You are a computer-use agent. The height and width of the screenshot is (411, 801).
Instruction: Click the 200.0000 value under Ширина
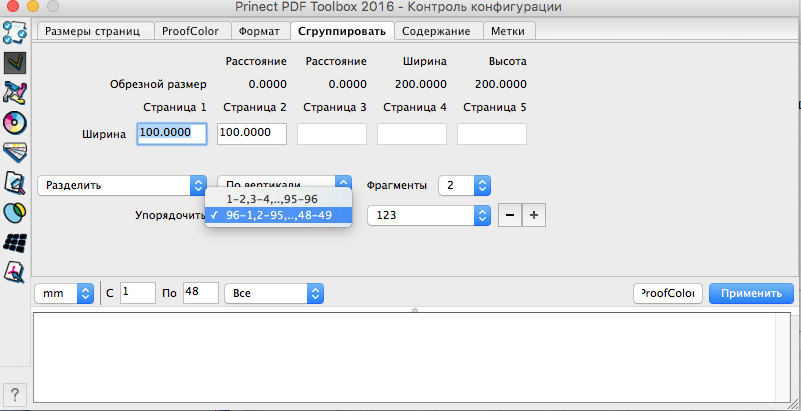(421, 84)
